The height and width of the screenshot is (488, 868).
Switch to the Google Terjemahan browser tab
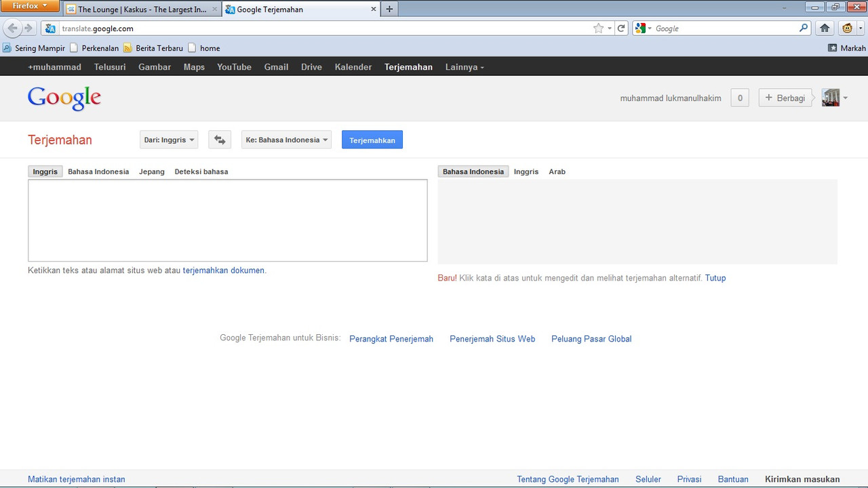click(x=302, y=9)
